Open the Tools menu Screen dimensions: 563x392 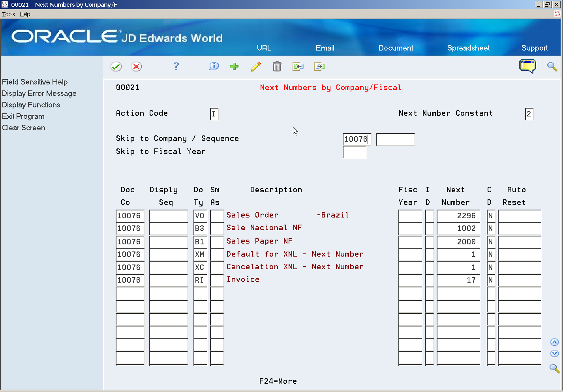click(8, 14)
